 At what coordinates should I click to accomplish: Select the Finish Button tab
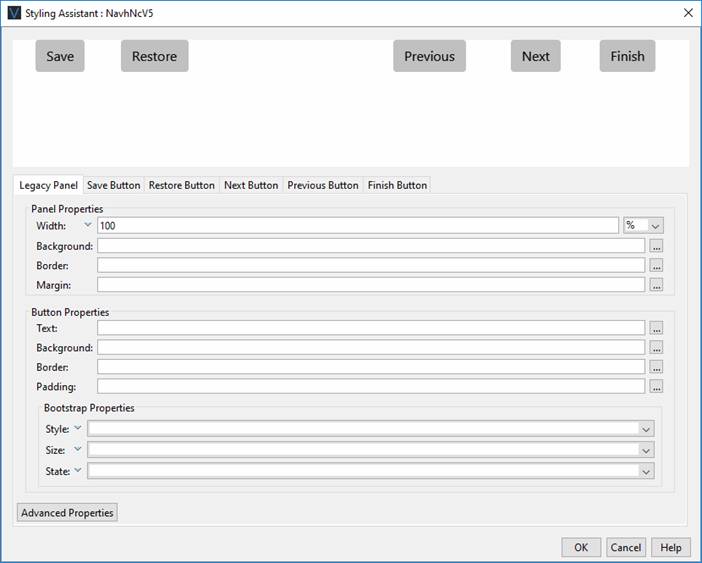point(397,185)
